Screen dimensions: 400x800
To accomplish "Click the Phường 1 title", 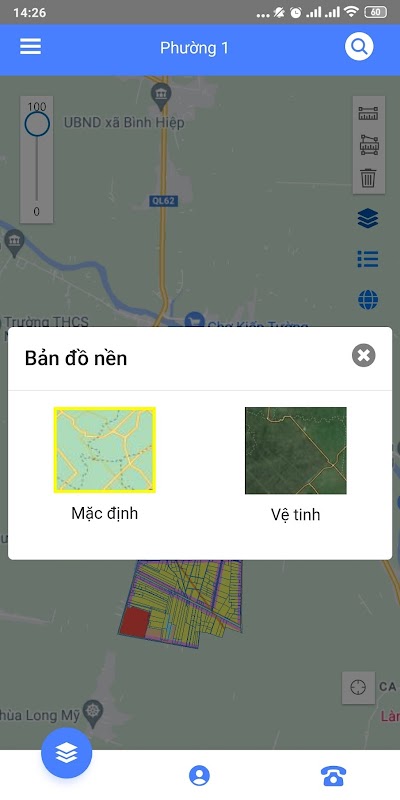I will 194,48.
